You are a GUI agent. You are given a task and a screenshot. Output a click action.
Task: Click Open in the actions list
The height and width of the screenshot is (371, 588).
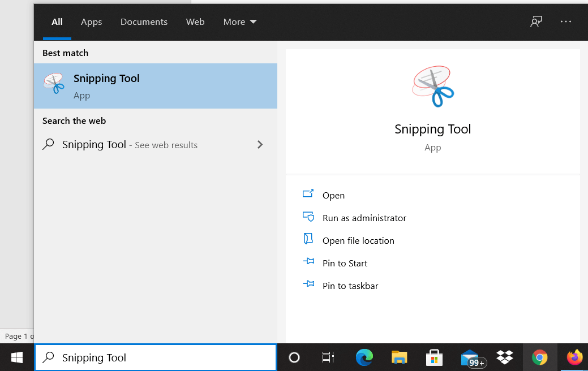(x=333, y=195)
